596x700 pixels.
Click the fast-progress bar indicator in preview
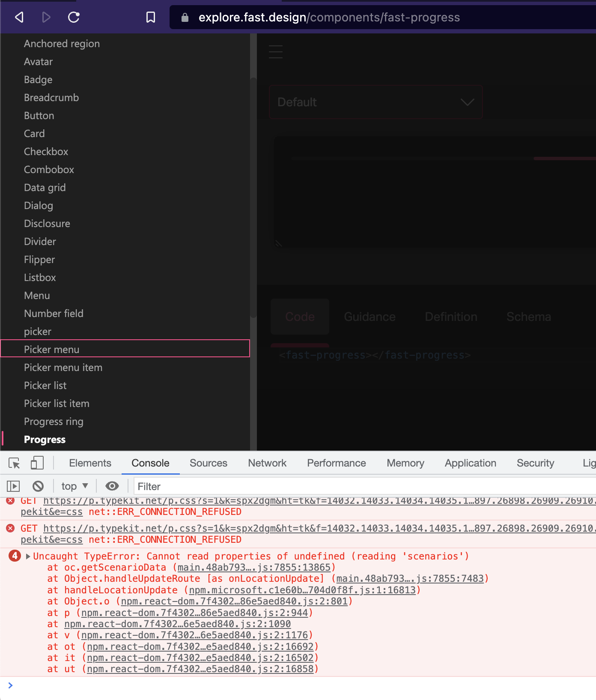pos(565,159)
